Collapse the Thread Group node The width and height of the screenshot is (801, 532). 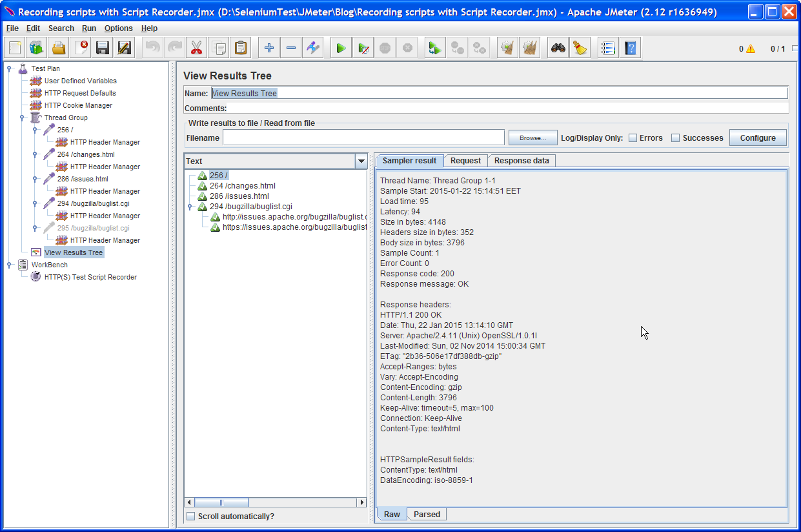pyautogui.click(x=22, y=118)
